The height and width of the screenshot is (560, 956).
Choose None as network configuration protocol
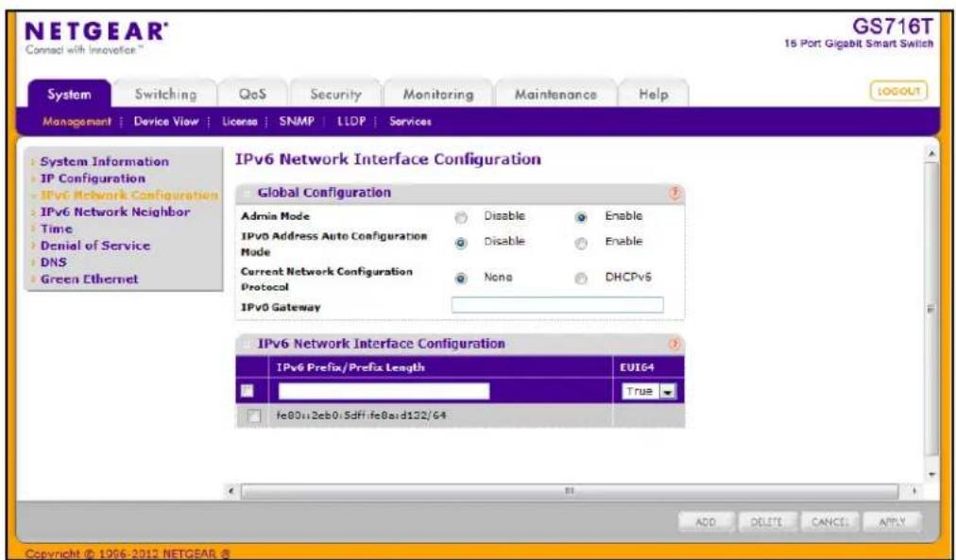[x=462, y=278]
